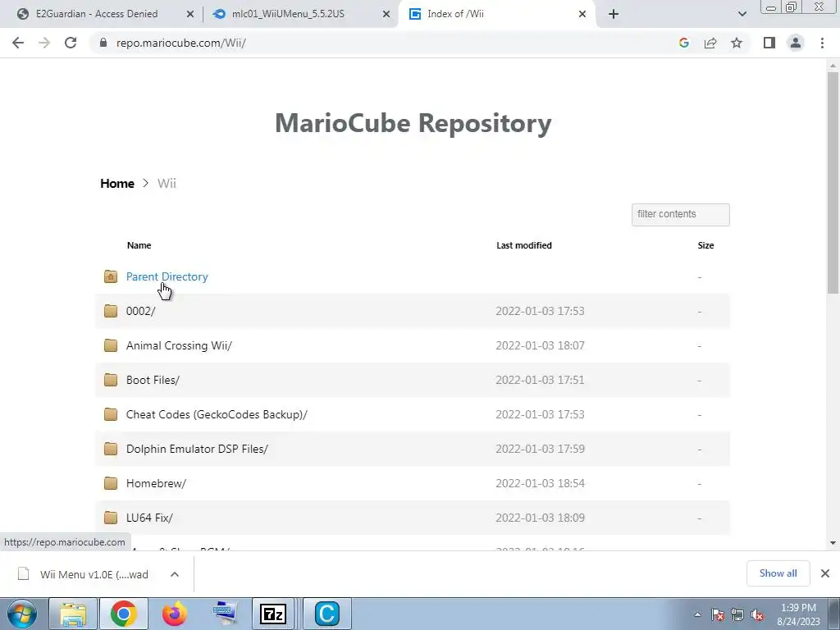Open the 7-Zip taskbar icon

[273, 614]
